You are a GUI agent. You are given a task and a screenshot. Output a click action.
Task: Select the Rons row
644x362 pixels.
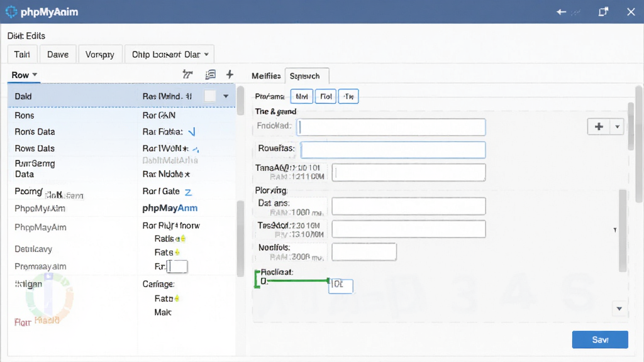(x=121, y=116)
